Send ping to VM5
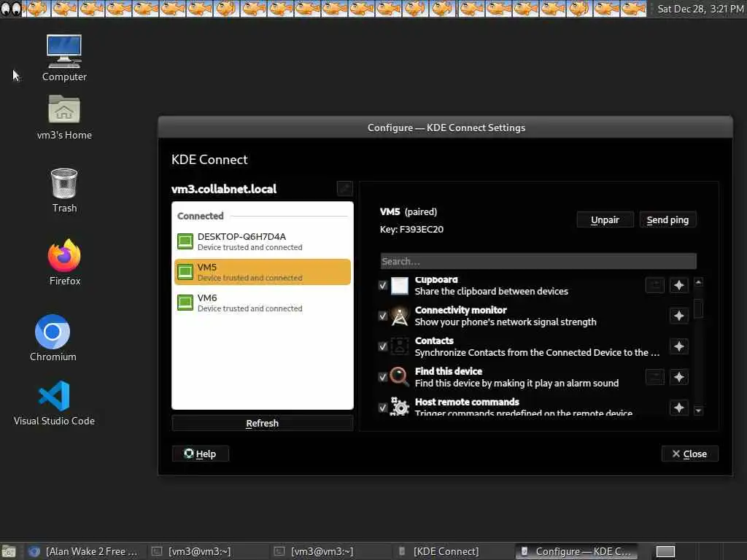 (x=667, y=220)
